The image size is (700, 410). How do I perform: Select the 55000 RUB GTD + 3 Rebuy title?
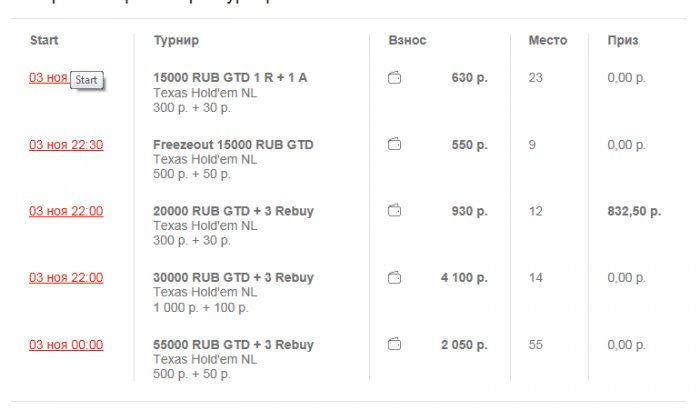(x=233, y=345)
